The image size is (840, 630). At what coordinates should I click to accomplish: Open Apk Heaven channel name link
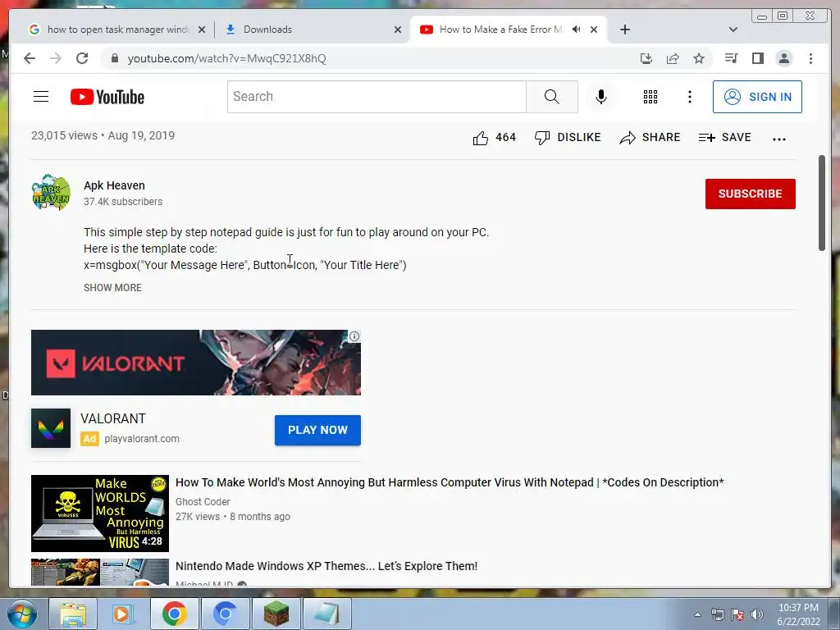click(x=114, y=185)
